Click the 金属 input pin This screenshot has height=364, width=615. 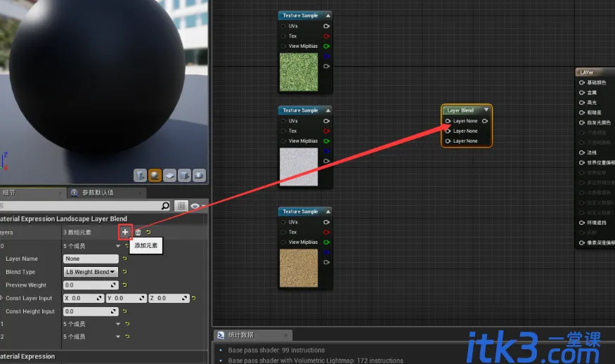point(582,93)
